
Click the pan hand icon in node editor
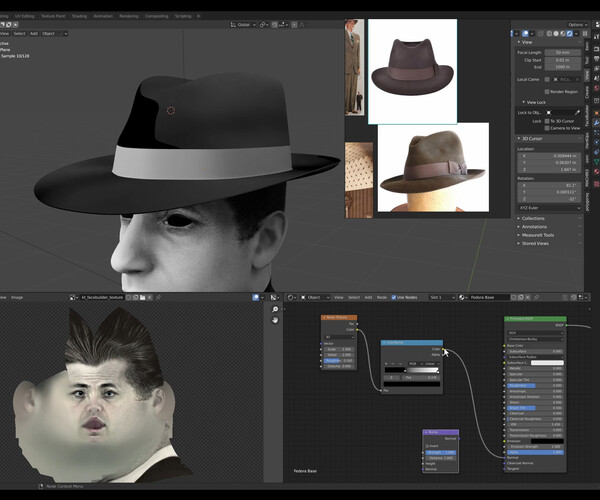(275, 320)
